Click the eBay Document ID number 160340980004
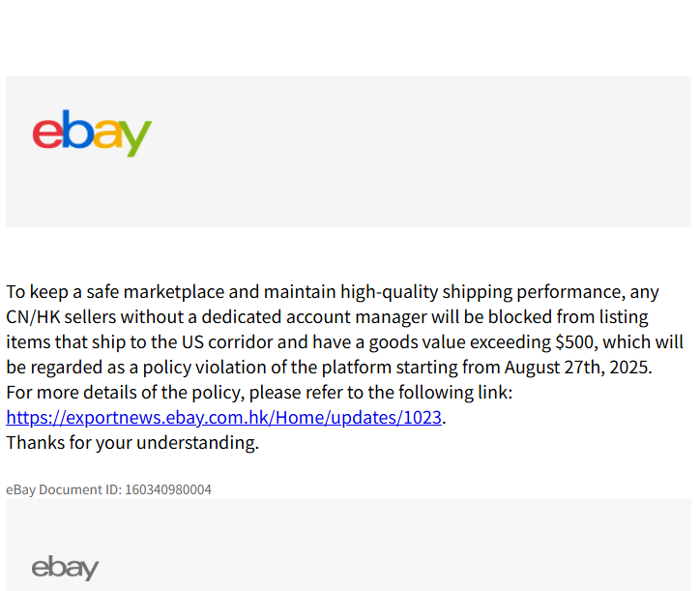The height and width of the screenshot is (591, 700). pyautogui.click(x=167, y=489)
